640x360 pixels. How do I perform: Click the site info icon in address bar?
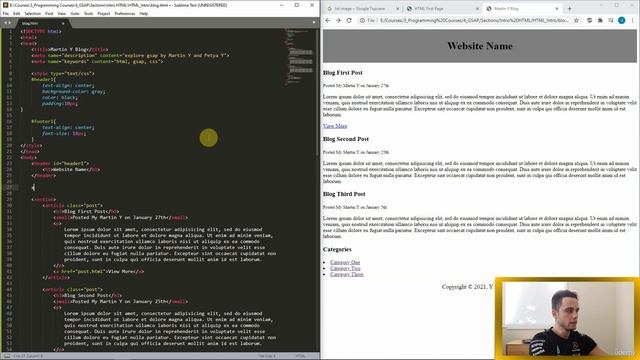coord(362,20)
